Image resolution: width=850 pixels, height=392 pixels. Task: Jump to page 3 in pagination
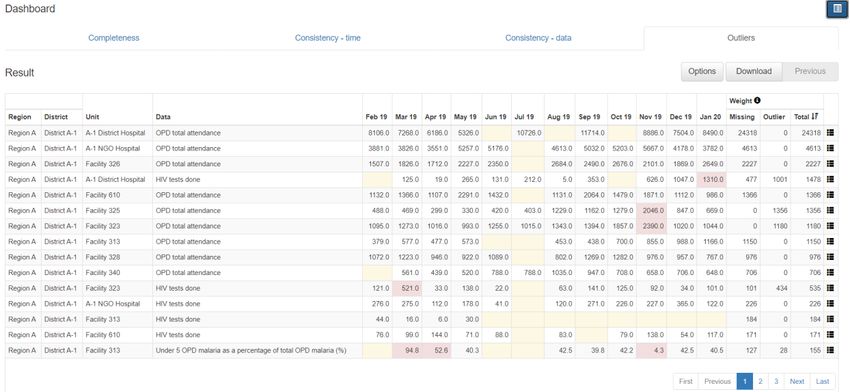pyautogui.click(x=776, y=382)
